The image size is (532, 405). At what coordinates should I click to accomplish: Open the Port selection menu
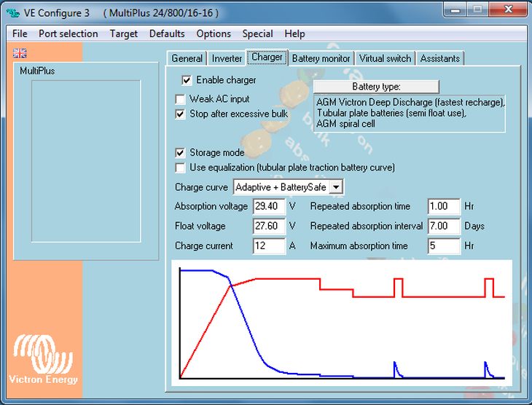[68, 34]
